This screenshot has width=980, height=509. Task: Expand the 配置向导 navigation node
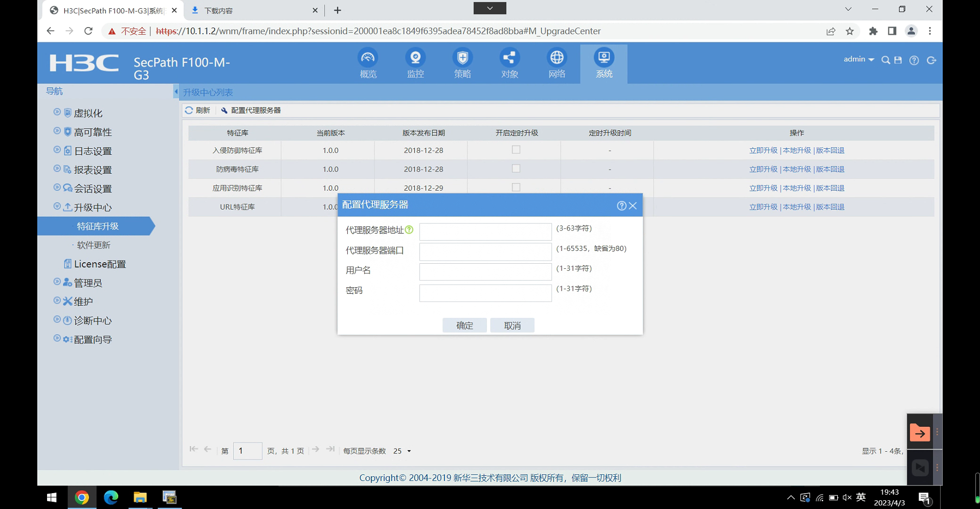point(57,338)
